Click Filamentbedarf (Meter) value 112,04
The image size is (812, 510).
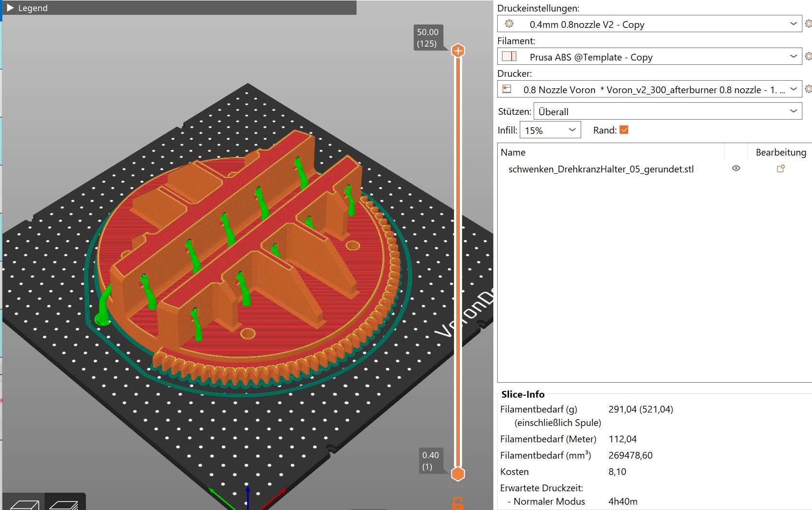(622, 439)
